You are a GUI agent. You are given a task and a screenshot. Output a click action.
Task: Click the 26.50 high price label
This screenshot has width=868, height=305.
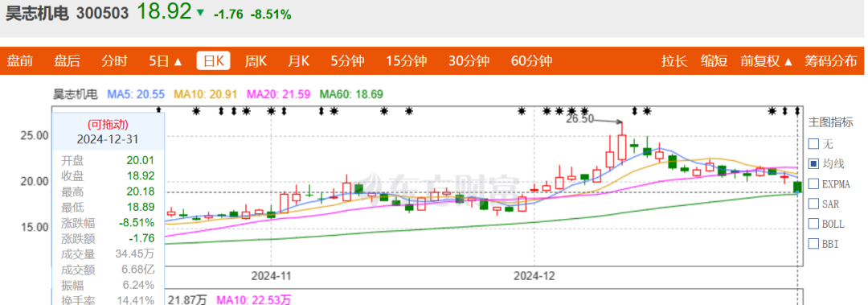[x=580, y=118]
